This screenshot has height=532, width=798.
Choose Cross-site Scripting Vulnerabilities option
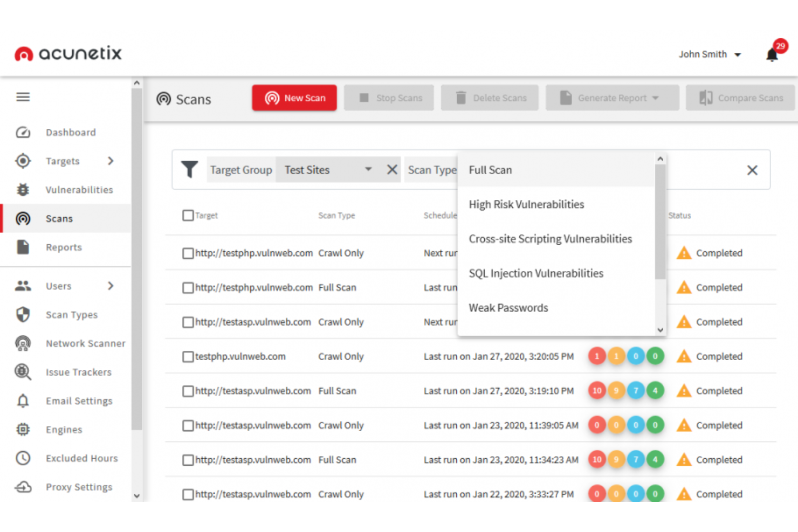click(555, 239)
